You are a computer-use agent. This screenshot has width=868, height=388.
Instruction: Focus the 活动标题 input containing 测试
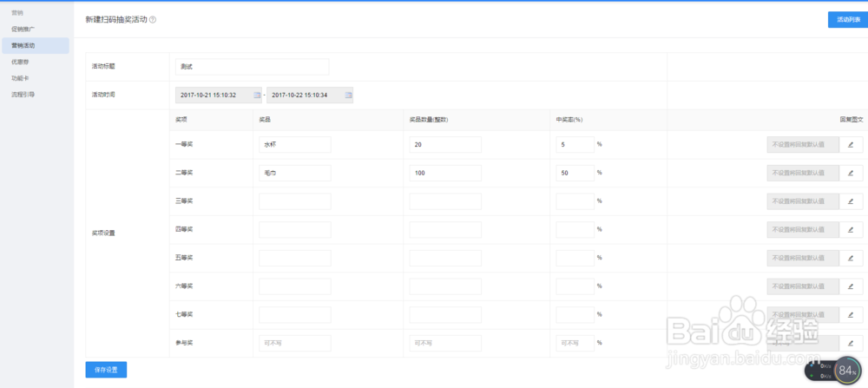tap(252, 67)
